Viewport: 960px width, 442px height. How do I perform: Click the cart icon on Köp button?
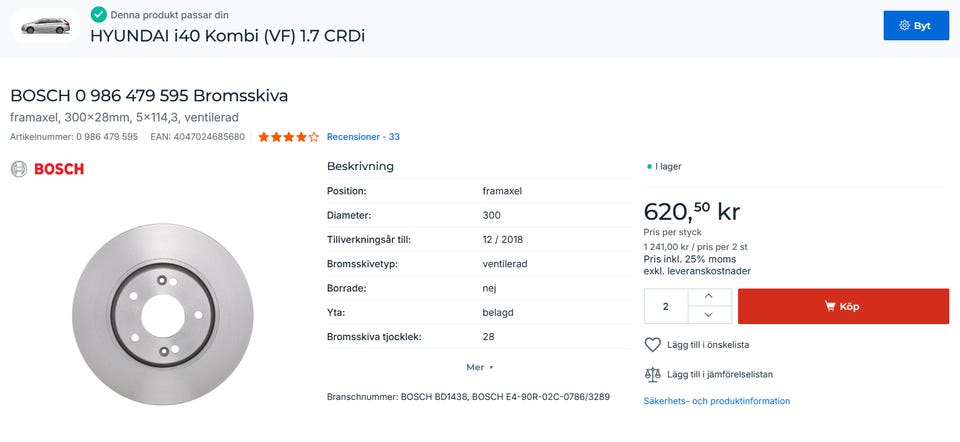pyautogui.click(x=830, y=306)
